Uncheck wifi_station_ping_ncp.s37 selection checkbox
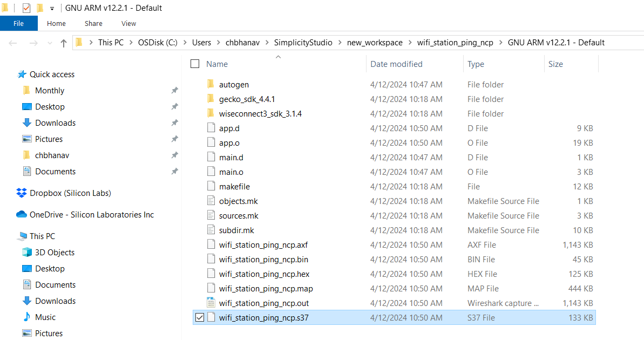 point(200,317)
